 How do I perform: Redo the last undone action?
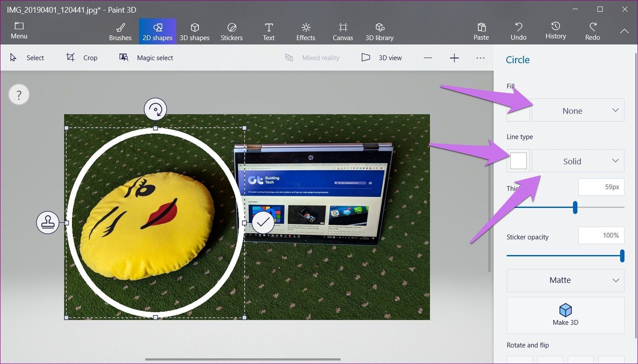593,32
